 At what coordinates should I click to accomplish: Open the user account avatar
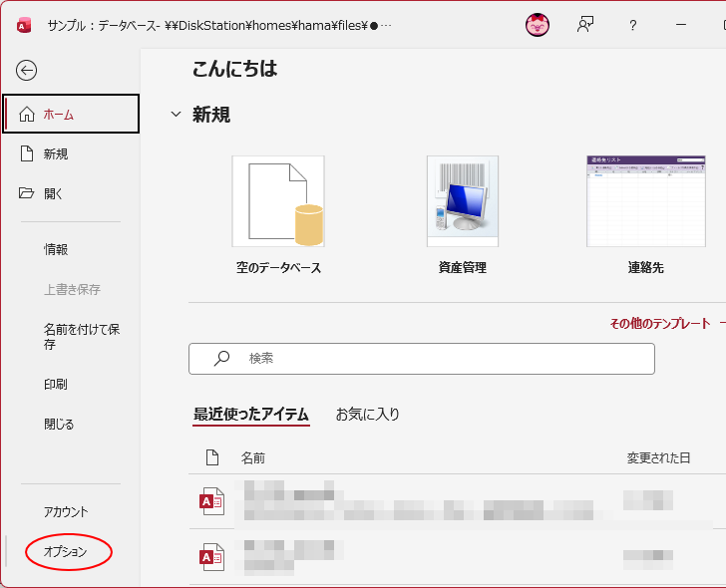[538, 25]
